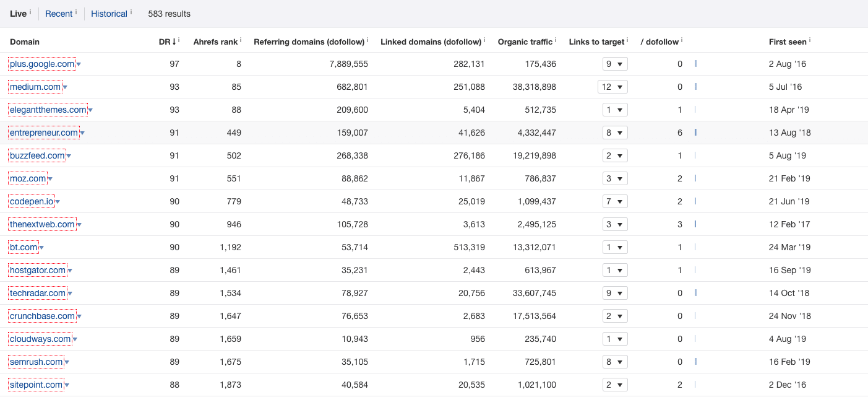Expand the caret menu beside thenextweb.com
This screenshot has height=397, width=868.
tap(79, 225)
